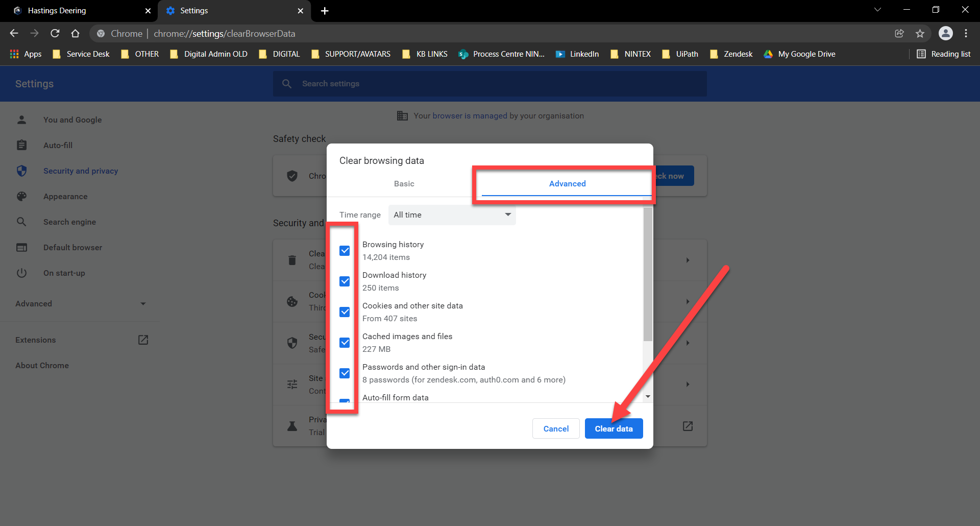Open the Process Centre NIN... bookmark
The height and width of the screenshot is (526, 980).
502,54
